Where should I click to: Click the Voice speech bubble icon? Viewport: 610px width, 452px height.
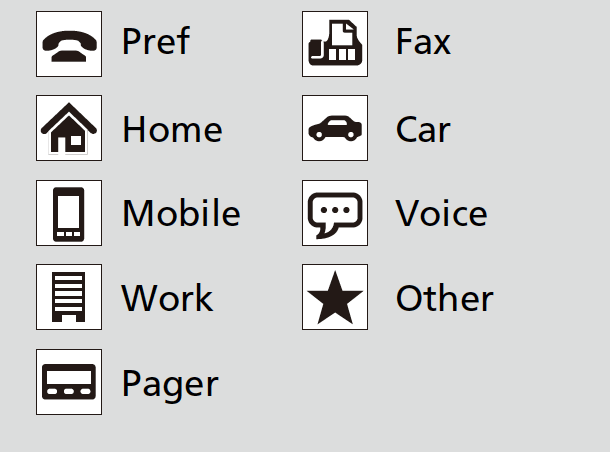point(335,213)
